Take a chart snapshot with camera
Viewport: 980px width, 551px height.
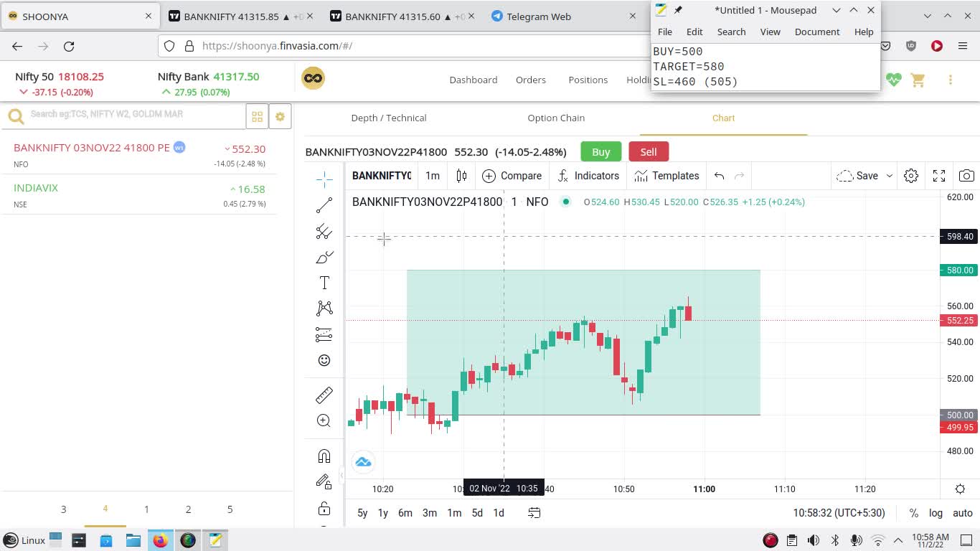point(966,176)
